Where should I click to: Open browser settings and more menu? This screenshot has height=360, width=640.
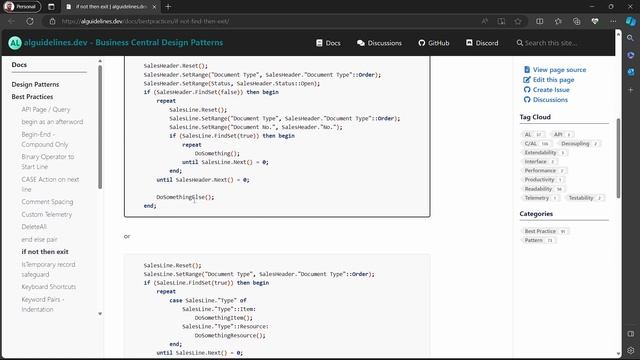click(613, 21)
